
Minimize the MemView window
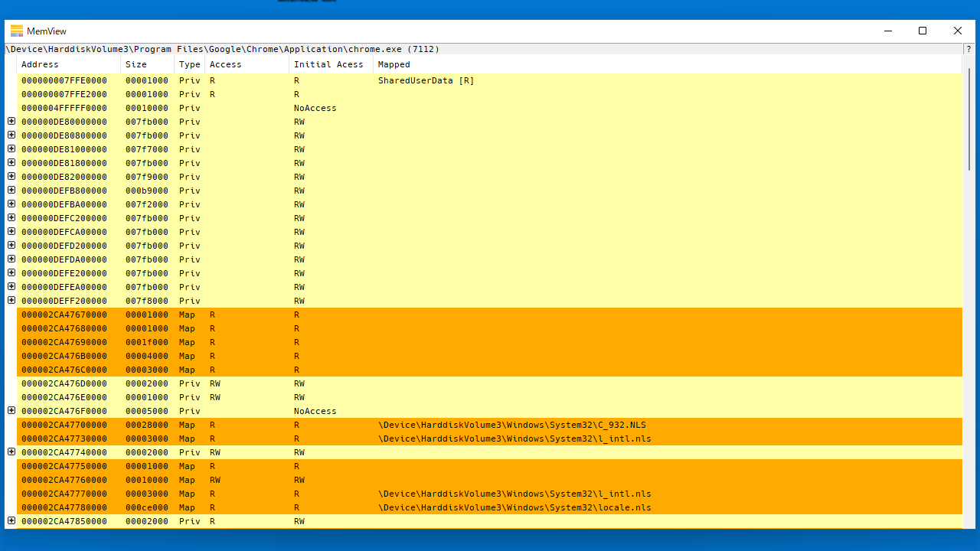pos(888,31)
